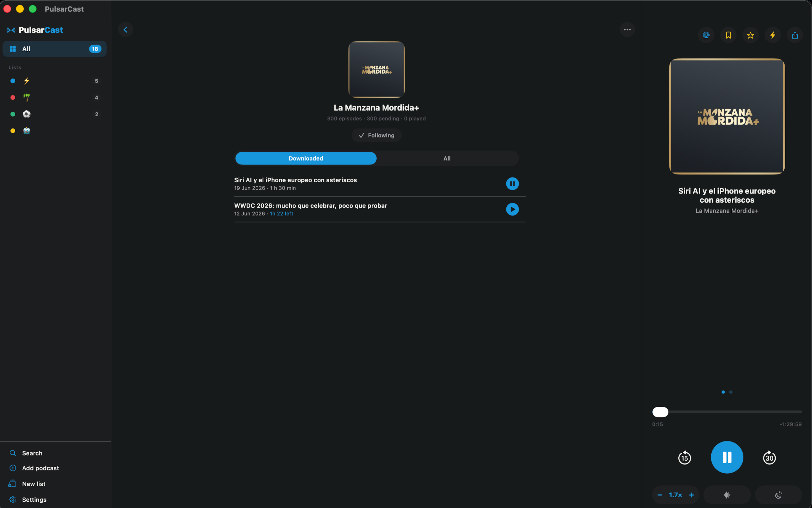Click La Manzana Mordida+ podcast header artwork
The height and width of the screenshot is (508, 812).
tap(376, 69)
